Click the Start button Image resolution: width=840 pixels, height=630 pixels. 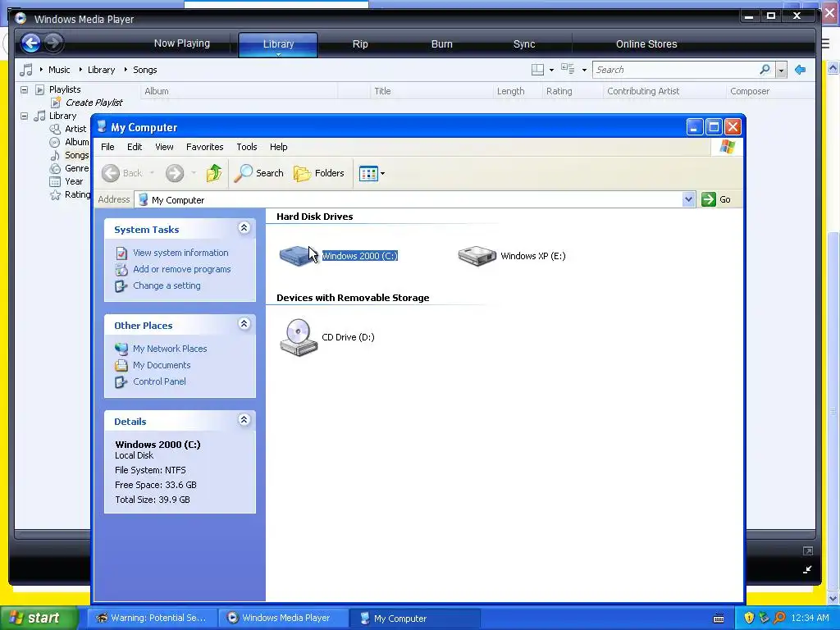pos(39,618)
